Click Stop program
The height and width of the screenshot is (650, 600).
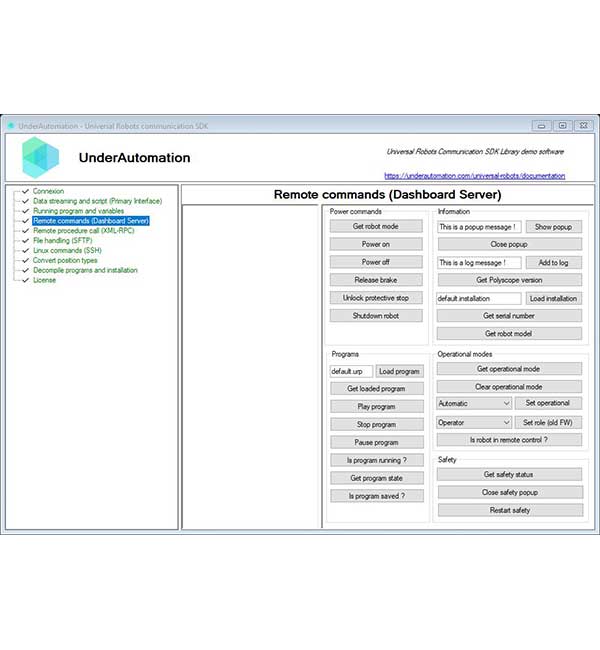coord(377,424)
